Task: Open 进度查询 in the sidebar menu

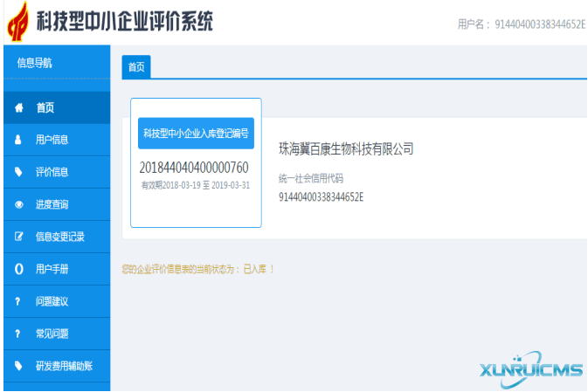Action: tap(52, 205)
